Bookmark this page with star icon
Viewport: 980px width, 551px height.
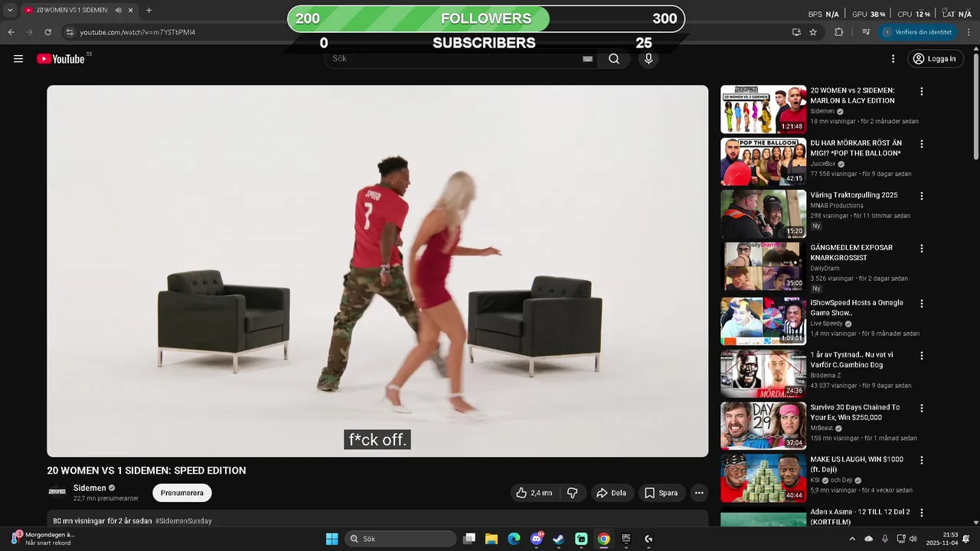[813, 32]
